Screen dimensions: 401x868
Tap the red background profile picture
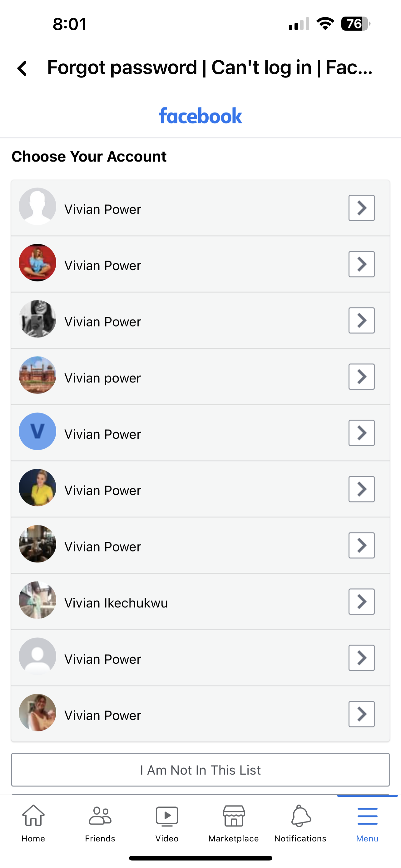pos(37,262)
